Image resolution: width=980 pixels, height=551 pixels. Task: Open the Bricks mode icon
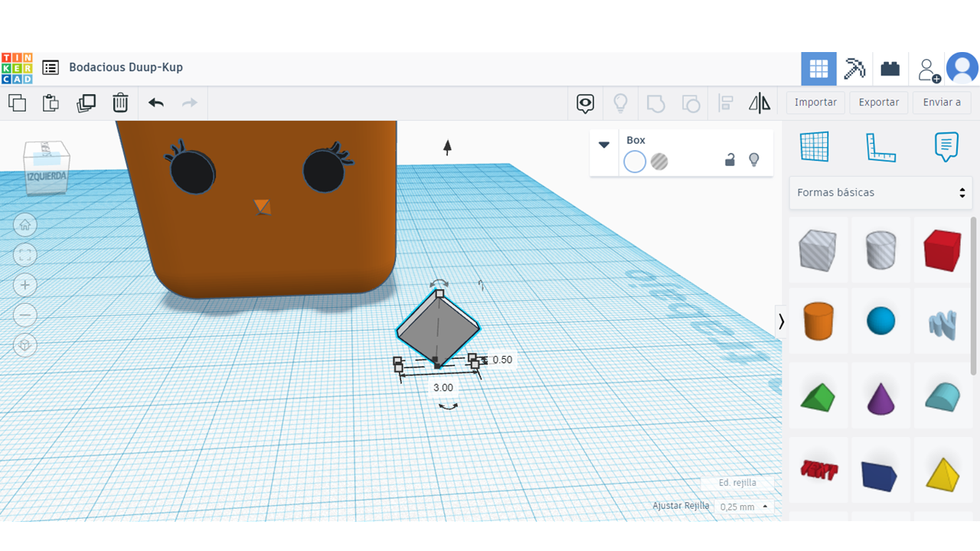pyautogui.click(x=890, y=69)
